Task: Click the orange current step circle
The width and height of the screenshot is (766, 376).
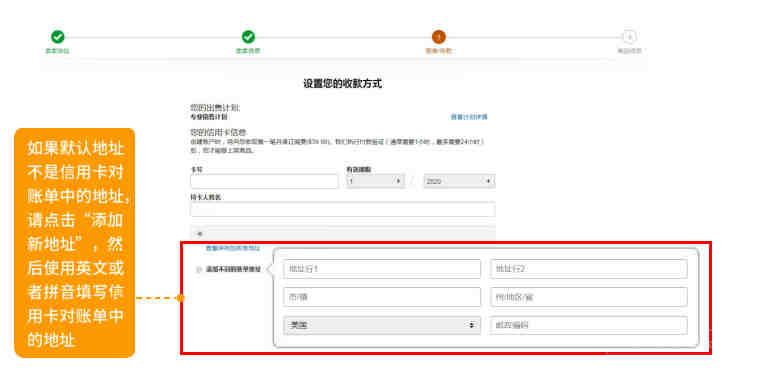Action: click(439, 37)
